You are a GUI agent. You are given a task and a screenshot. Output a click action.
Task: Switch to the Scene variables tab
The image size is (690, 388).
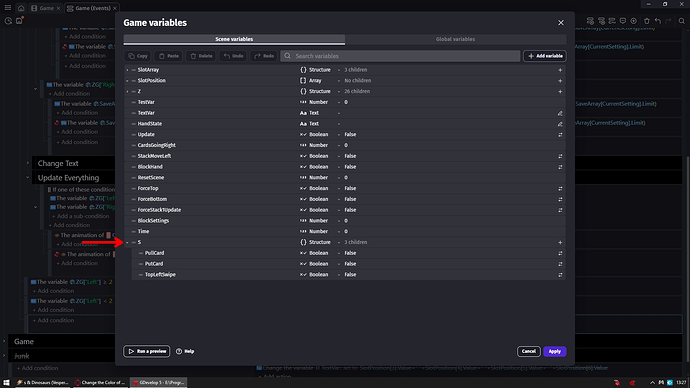(x=234, y=39)
